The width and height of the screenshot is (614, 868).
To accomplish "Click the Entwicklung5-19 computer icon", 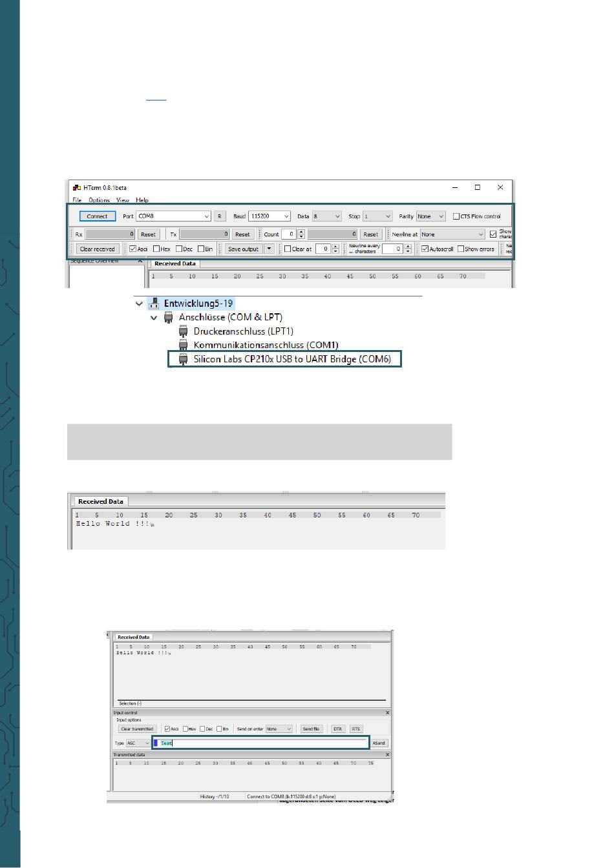I will click(154, 303).
